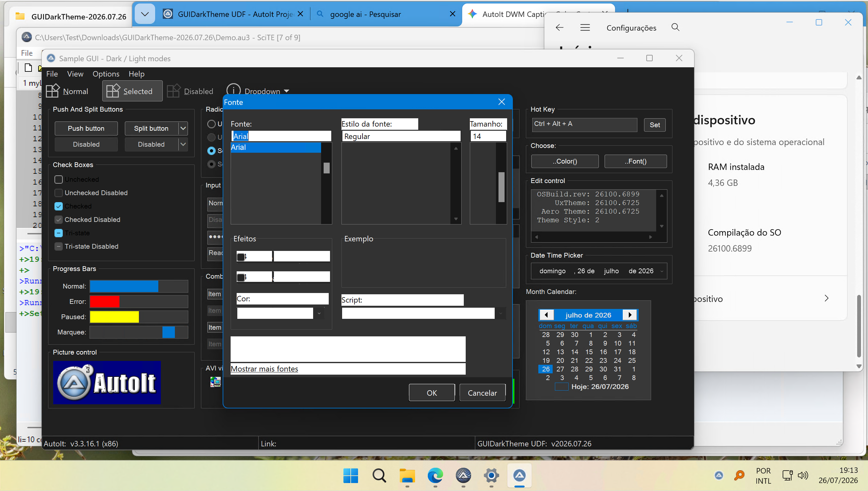The width and height of the screenshot is (868, 491).
Task: Open network status from system tray
Action: click(x=787, y=475)
